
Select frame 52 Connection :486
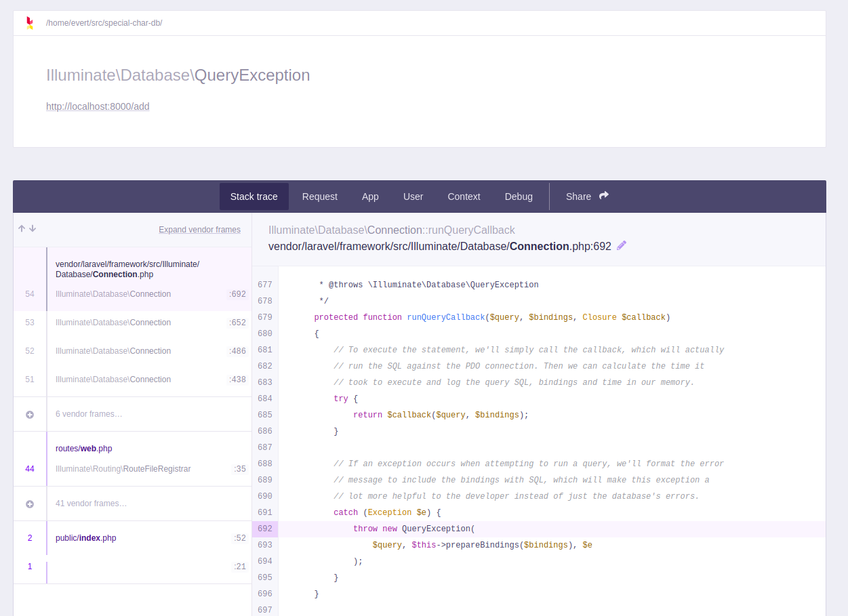132,351
